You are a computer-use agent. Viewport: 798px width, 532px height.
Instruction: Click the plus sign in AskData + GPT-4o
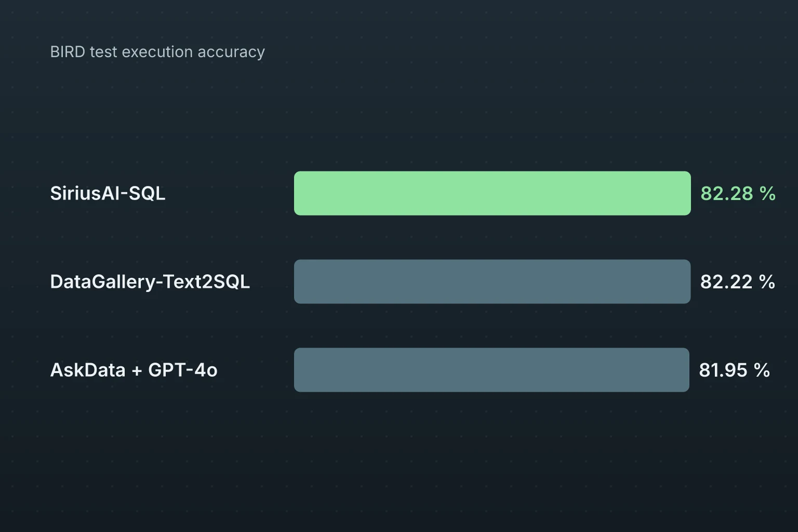pos(137,370)
